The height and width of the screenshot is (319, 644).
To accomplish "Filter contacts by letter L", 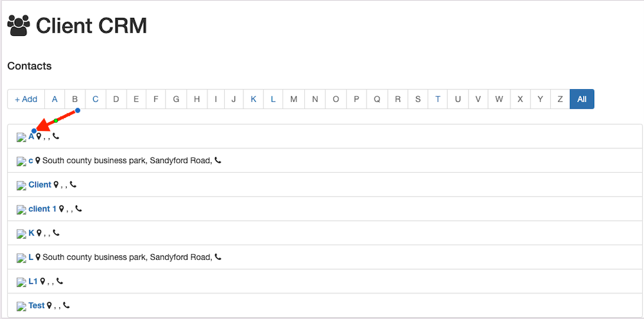I will [x=273, y=99].
